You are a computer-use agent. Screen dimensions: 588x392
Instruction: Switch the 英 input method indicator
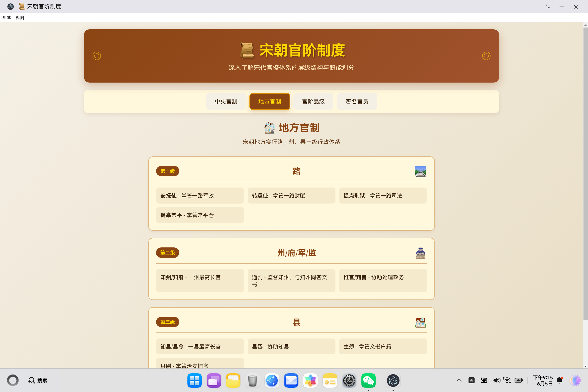click(472, 380)
